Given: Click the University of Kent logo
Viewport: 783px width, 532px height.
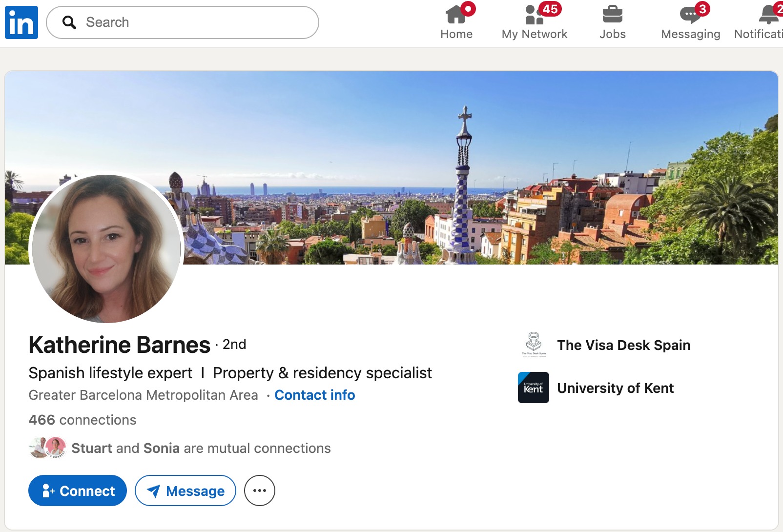Looking at the screenshot, I should click(534, 388).
